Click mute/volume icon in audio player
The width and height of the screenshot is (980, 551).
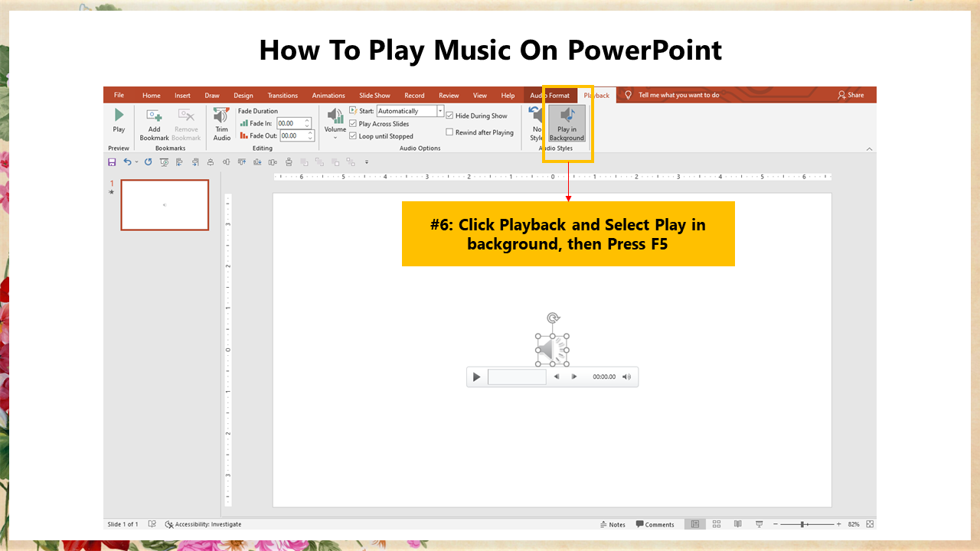point(626,377)
